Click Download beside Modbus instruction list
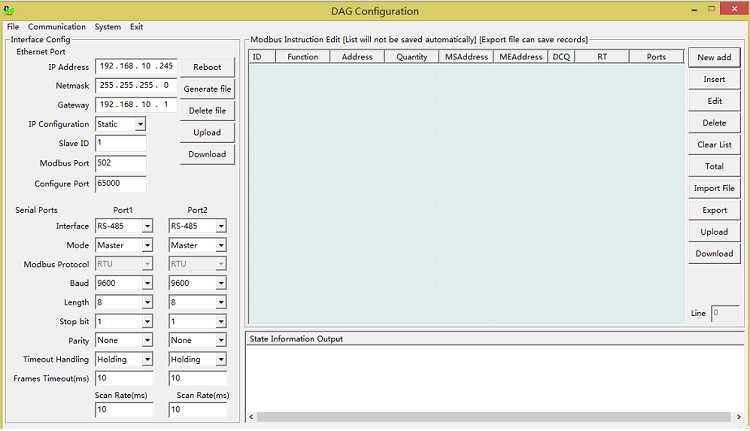Viewport: 750px width, 431px height. [x=714, y=254]
